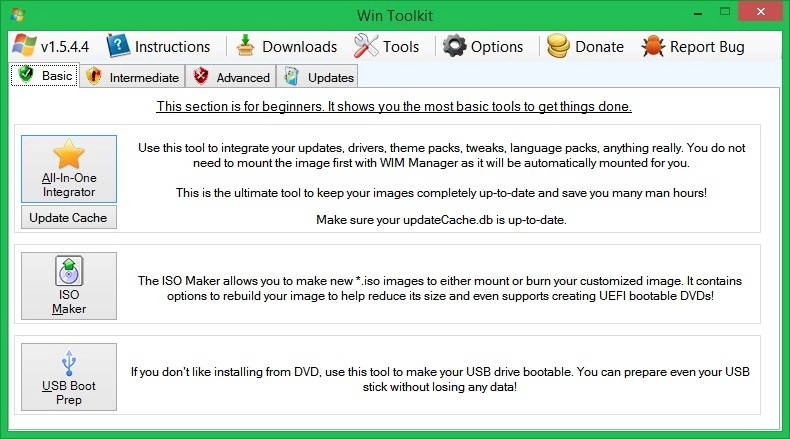Maximize the Win Toolkit window
This screenshot has height=439, width=790.
tap(725, 12)
